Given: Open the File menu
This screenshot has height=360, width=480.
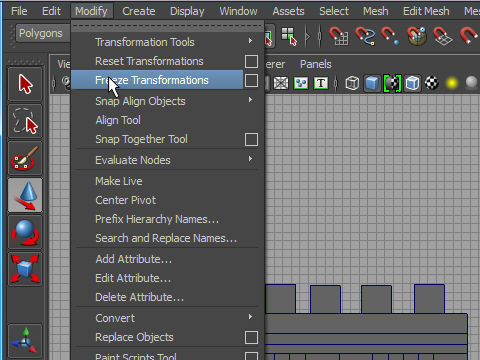Looking at the screenshot, I should [x=19, y=11].
